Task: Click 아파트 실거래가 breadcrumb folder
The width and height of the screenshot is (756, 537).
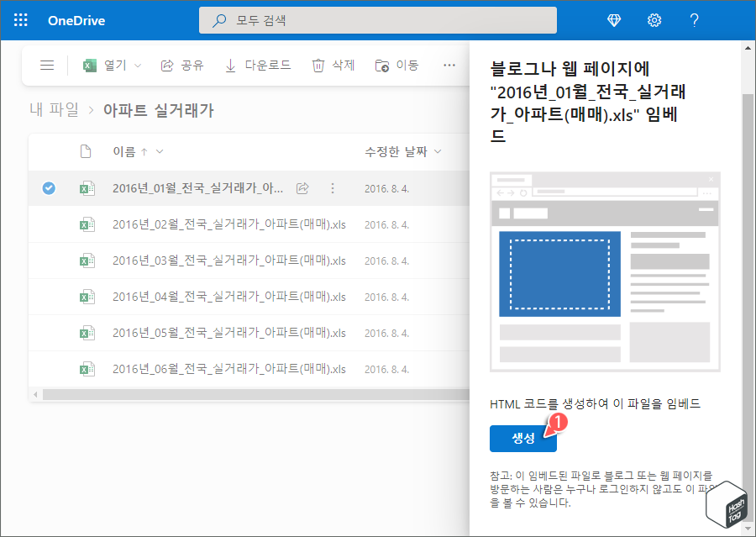Action: pos(158,110)
